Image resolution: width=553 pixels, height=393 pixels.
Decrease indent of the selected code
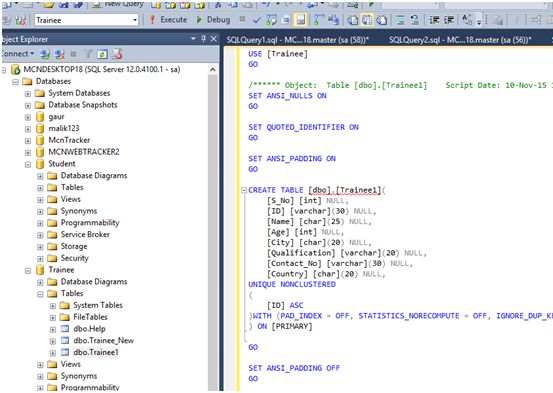pos(434,20)
